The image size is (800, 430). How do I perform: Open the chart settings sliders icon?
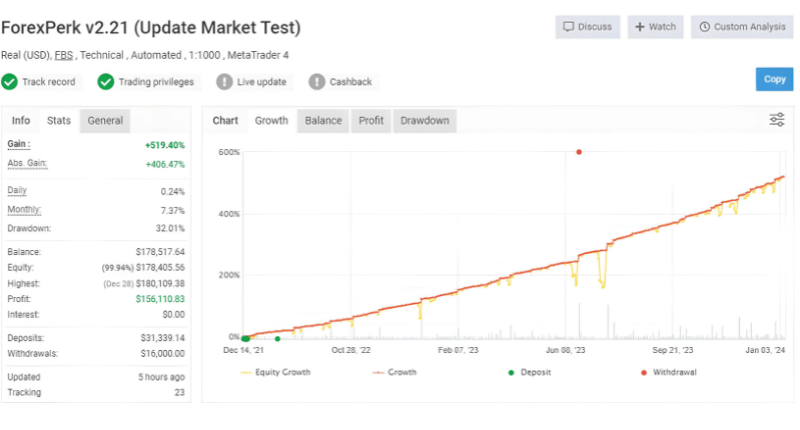tap(777, 120)
